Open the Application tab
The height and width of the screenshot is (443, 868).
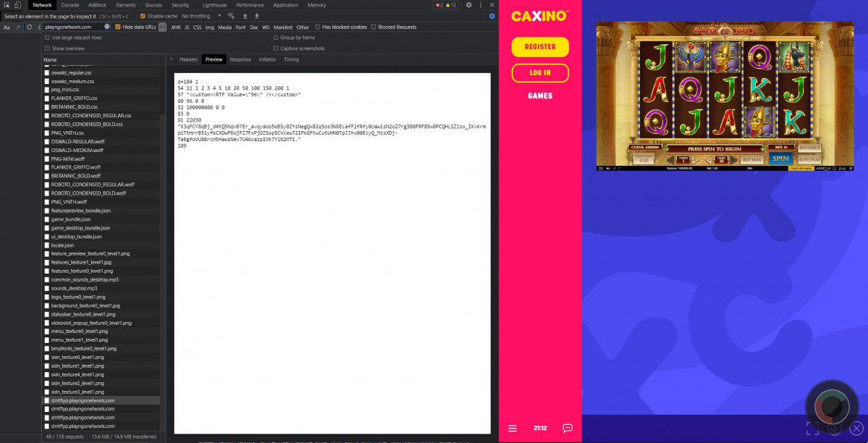coord(286,5)
